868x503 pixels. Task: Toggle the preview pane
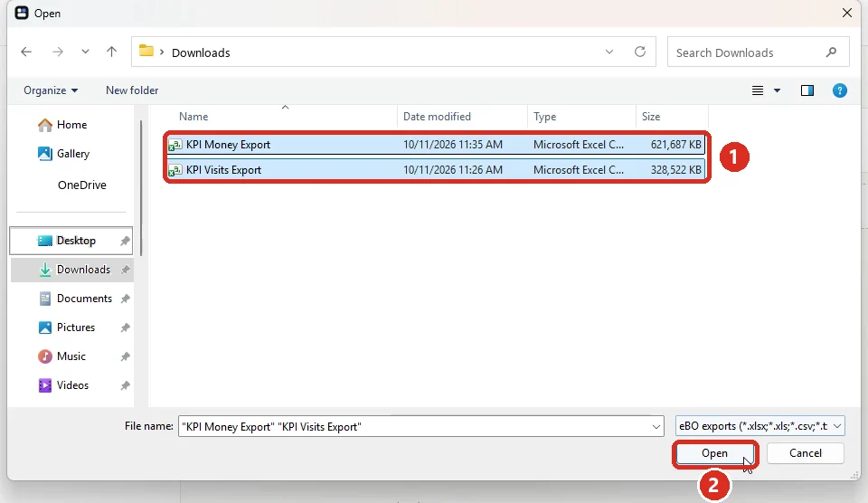[807, 90]
